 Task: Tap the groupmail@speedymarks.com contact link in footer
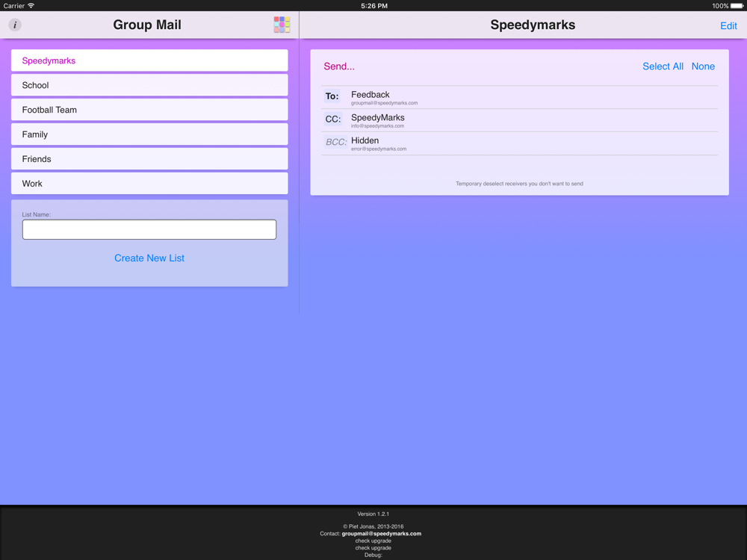click(x=381, y=534)
